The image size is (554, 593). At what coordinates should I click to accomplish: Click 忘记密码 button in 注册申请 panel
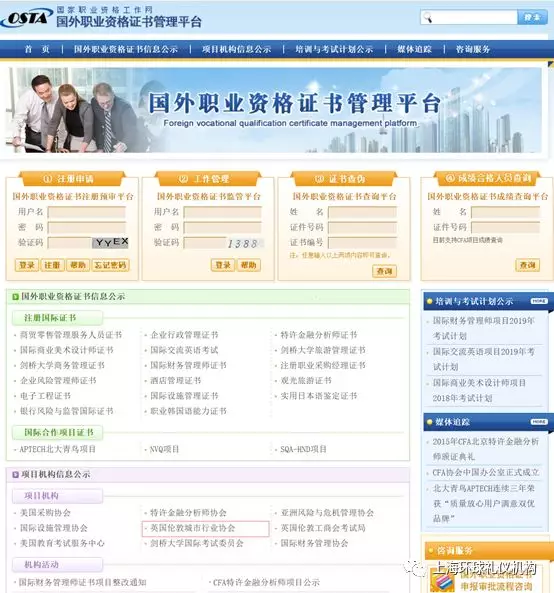(x=110, y=265)
